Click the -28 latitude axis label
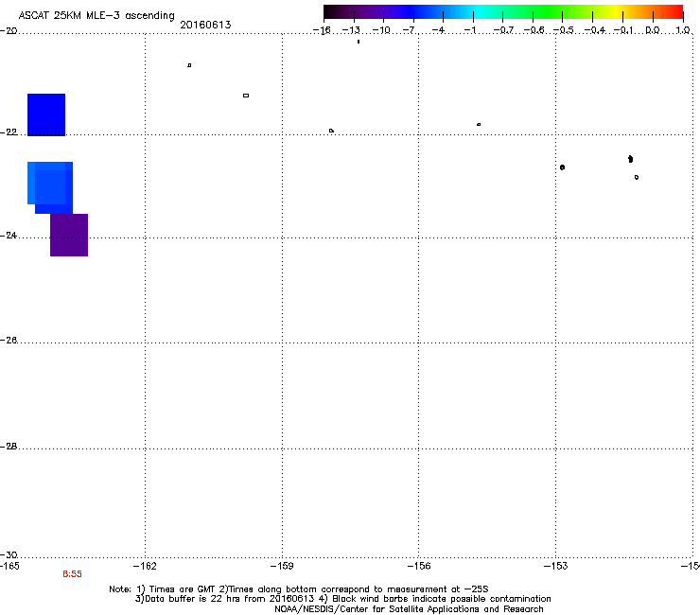Image resolution: width=700 pixels, height=615 pixels. pos(9,447)
